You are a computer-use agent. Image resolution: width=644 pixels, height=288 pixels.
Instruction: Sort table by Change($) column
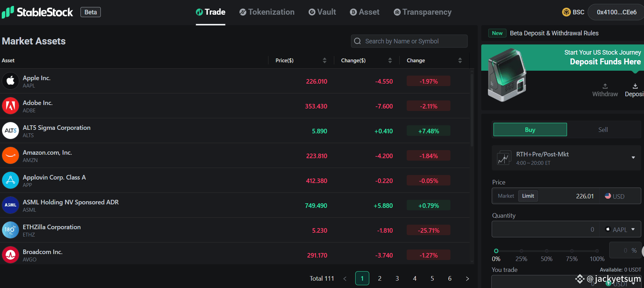[390, 61]
